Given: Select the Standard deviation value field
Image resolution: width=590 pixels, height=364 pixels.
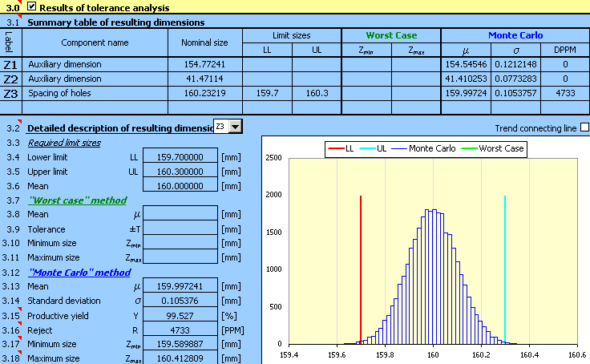Looking at the screenshot, I should pos(181,301).
